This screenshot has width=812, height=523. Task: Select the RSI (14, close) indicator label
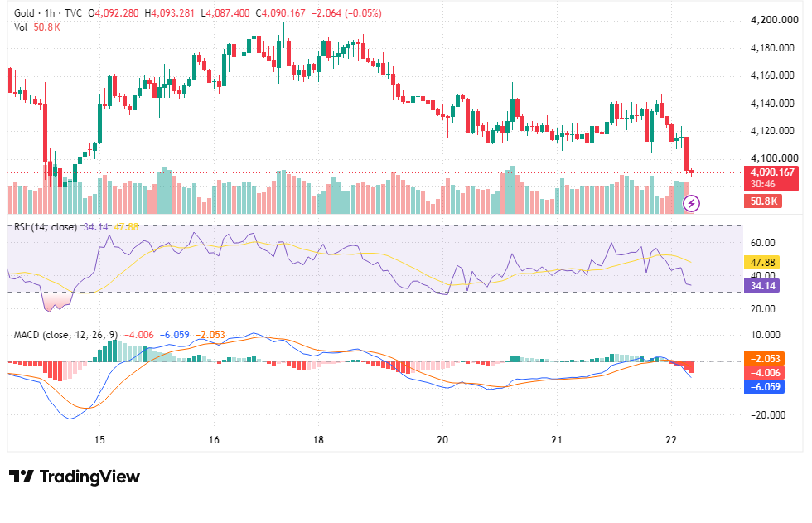click(46, 227)
